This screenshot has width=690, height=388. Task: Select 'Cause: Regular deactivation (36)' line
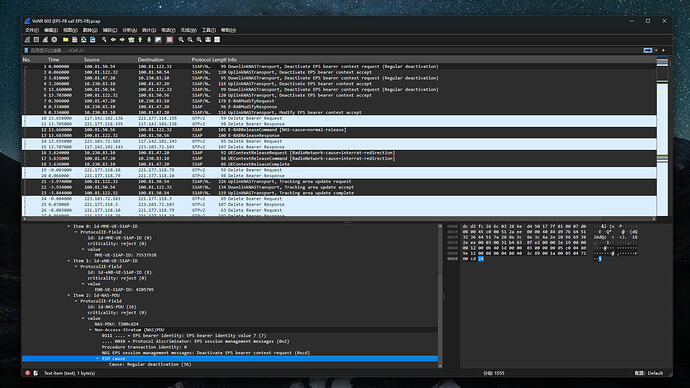point(150,364)
